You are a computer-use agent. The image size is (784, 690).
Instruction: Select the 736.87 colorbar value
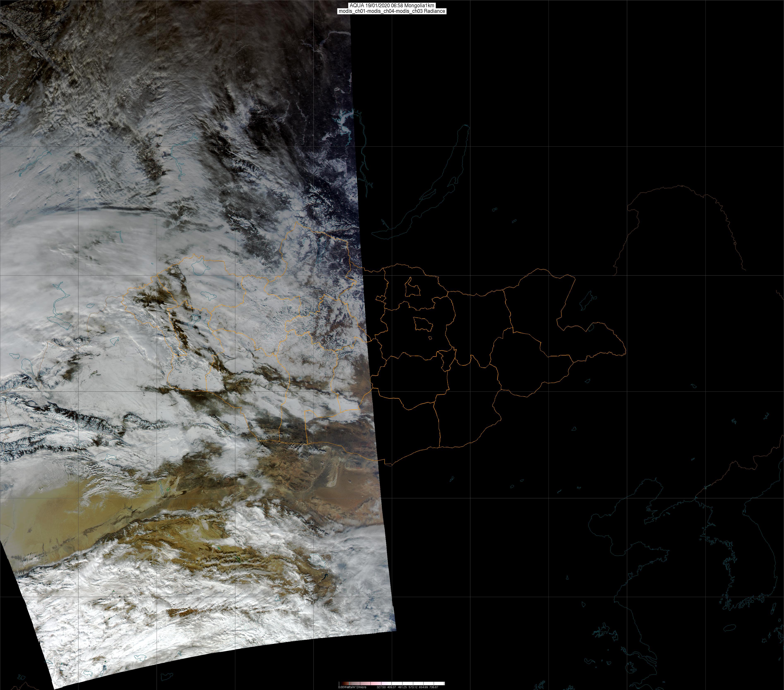click(x=434, y=687)
